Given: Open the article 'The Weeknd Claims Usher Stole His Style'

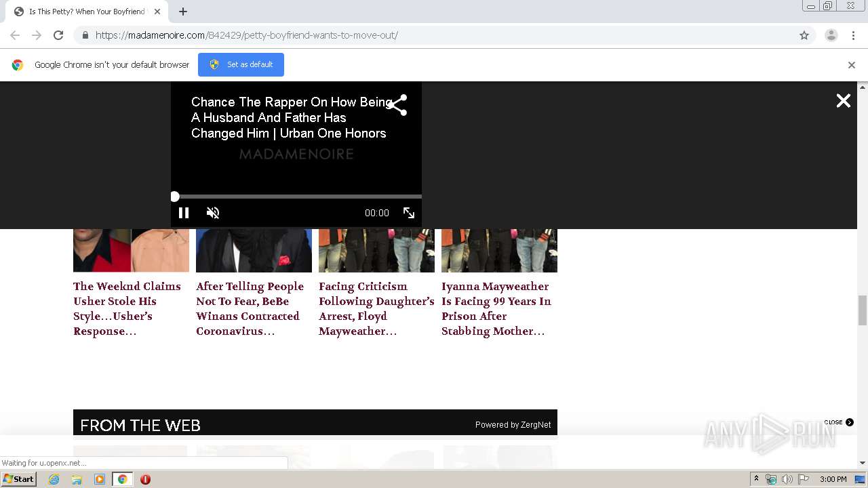Looking at the screenshot, I should [127, 309].
